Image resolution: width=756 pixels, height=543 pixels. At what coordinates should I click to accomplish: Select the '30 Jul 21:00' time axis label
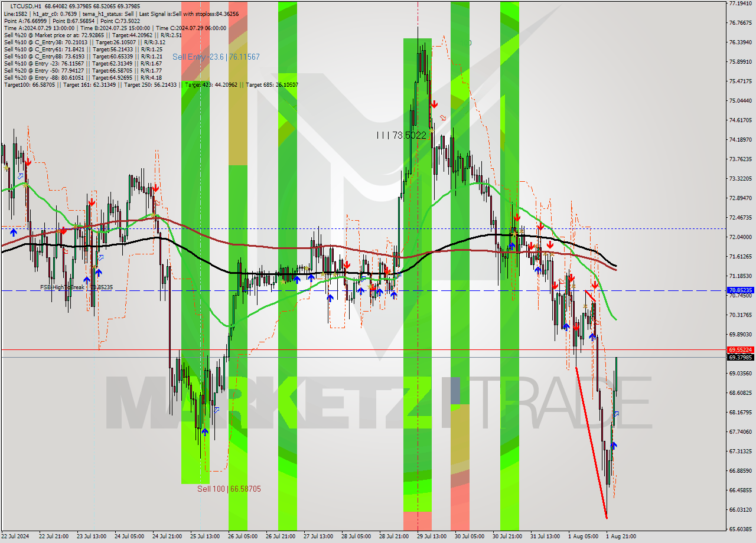(x=507, y=537)
